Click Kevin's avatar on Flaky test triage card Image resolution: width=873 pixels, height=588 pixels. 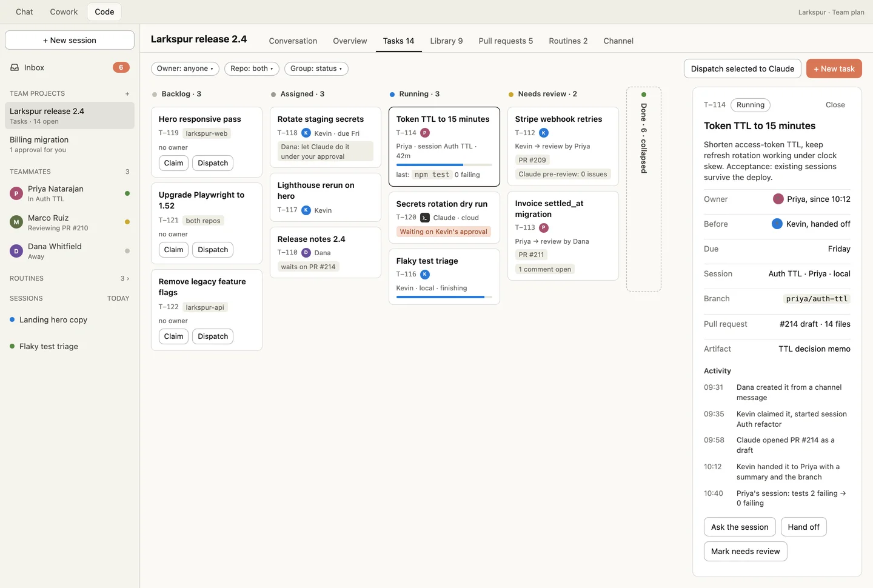(x=425, y=275)
